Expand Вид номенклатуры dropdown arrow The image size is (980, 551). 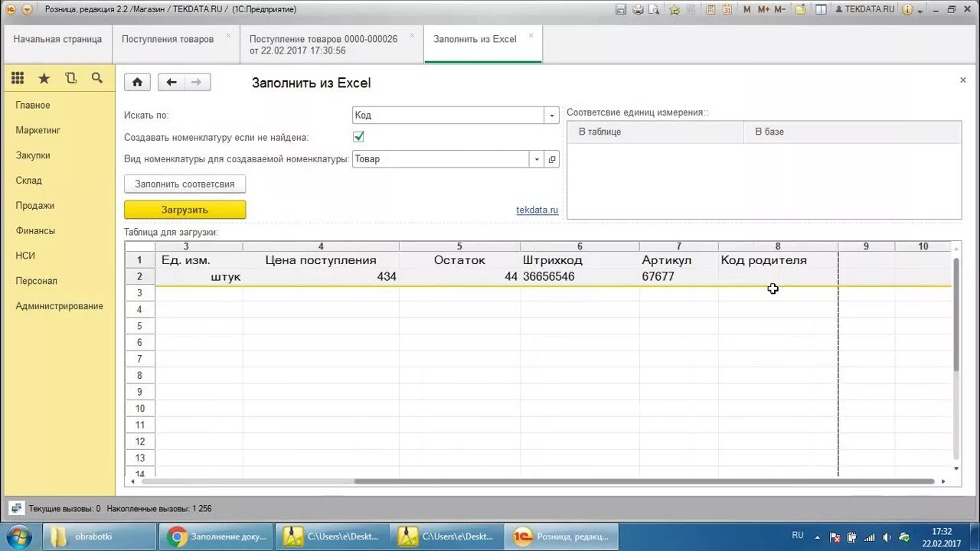pyautogui.click(x=537, y=159)
